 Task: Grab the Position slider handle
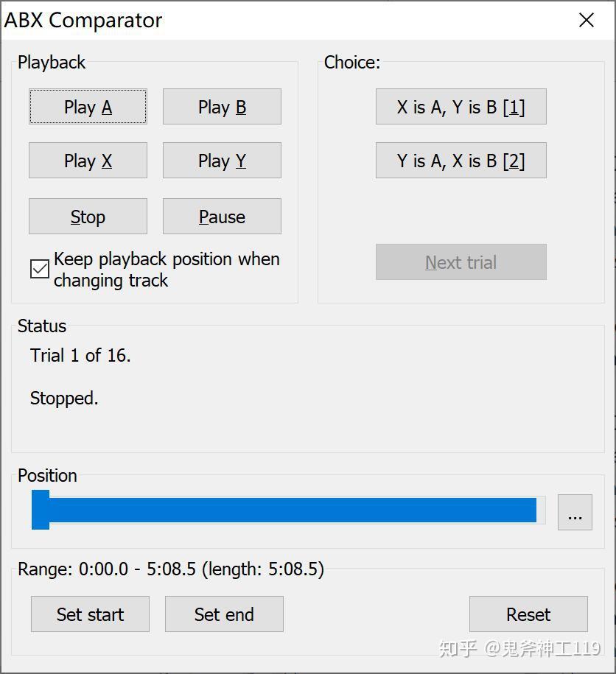(x=41, y=510)
